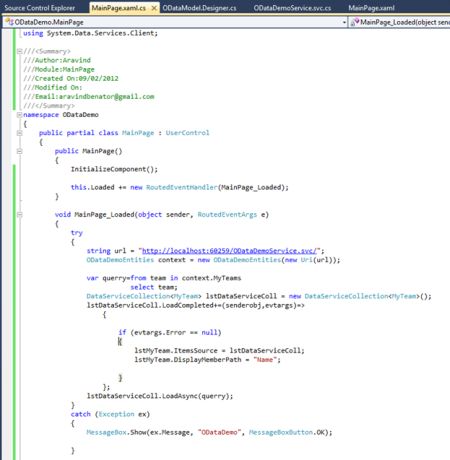
Task: Click on 'using System.Data.Services.Client;' line
Action: (90, 33)
